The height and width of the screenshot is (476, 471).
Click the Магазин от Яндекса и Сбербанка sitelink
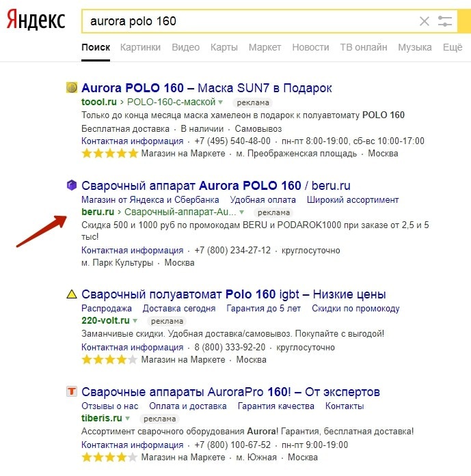[150, 199]
